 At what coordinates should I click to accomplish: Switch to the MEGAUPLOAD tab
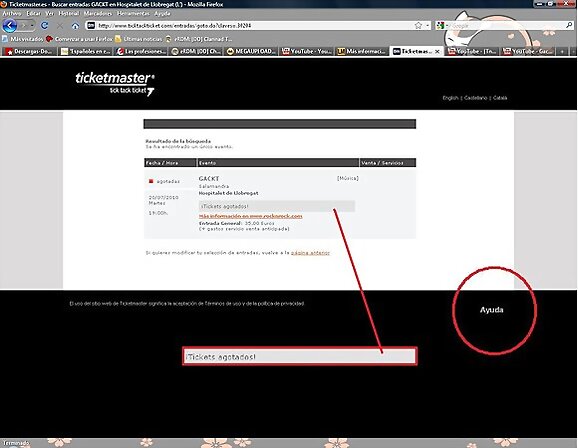(x=251, y=52)
